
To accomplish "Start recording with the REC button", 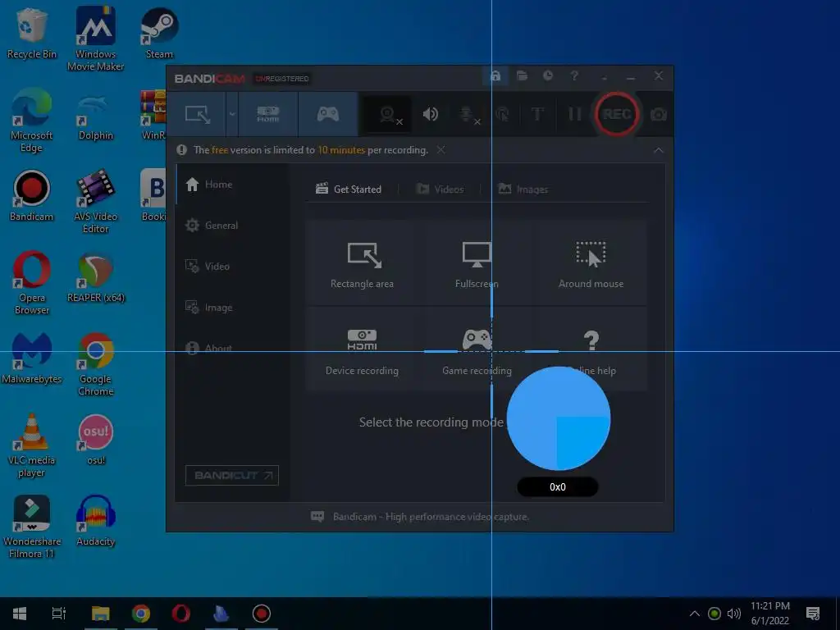I will point(617,114).
